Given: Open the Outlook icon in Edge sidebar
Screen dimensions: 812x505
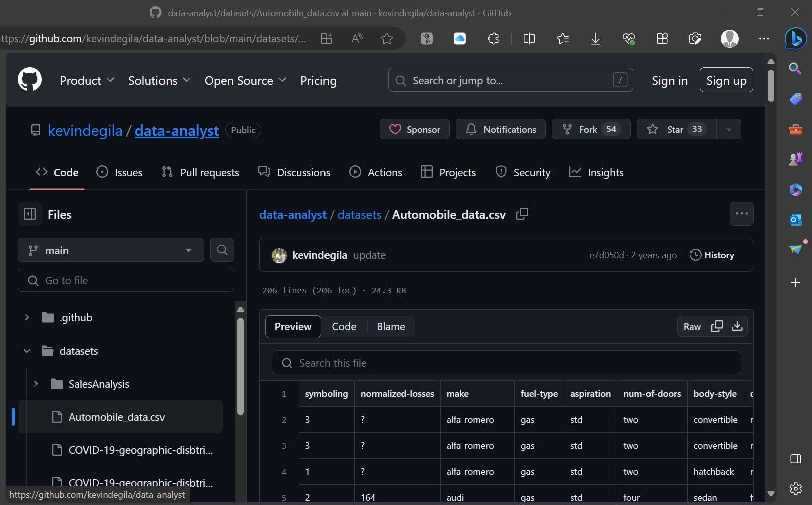Looking at the screenshot, I should (x=795, y=219).
